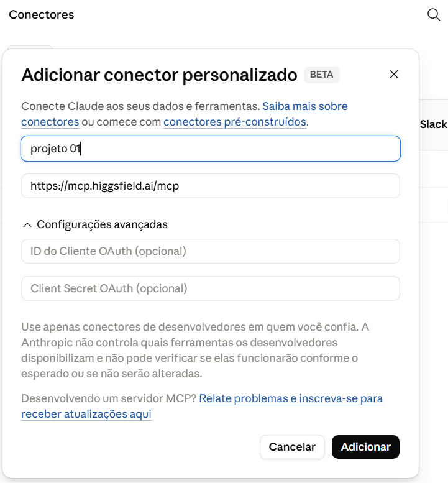Click the BETA badge next to the title

point(321,75)
